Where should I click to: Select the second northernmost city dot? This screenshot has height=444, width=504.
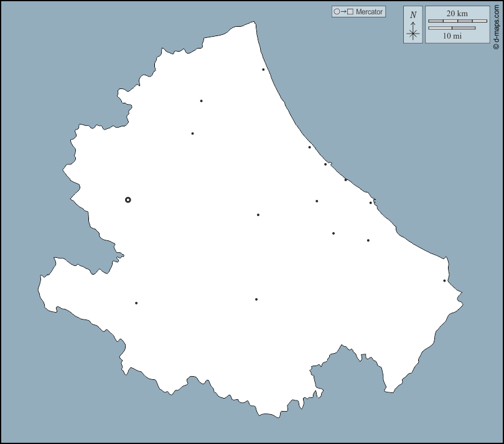point(201,101)
